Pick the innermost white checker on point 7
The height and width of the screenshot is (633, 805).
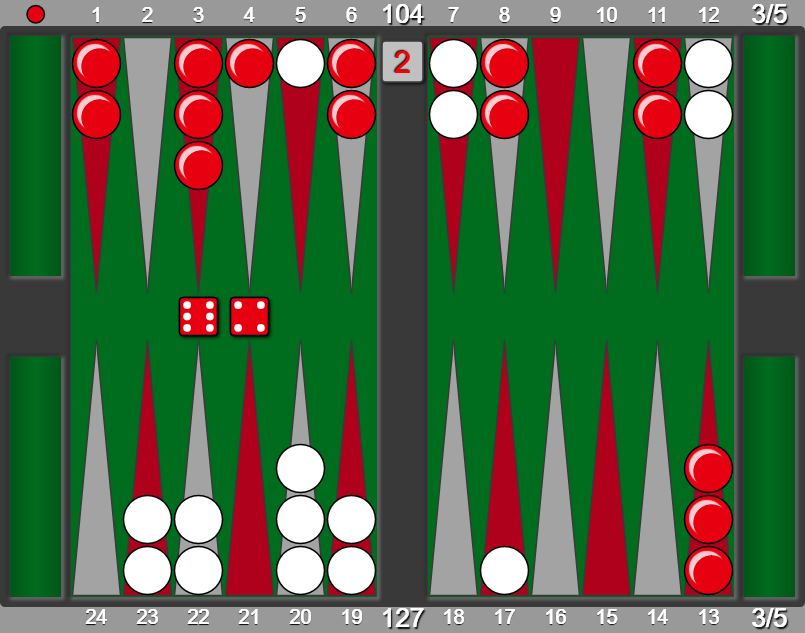[x=453, y=114]
